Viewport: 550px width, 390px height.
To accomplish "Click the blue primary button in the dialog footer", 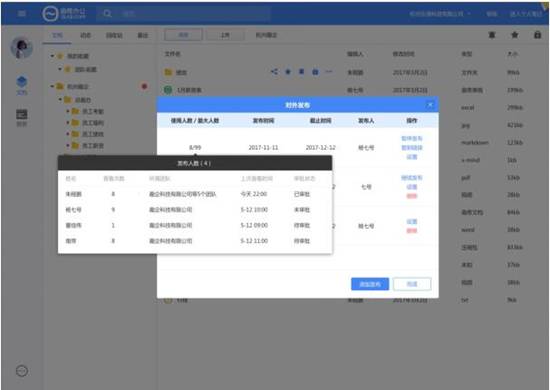I will pyautogui.click(x=370, y=284).
